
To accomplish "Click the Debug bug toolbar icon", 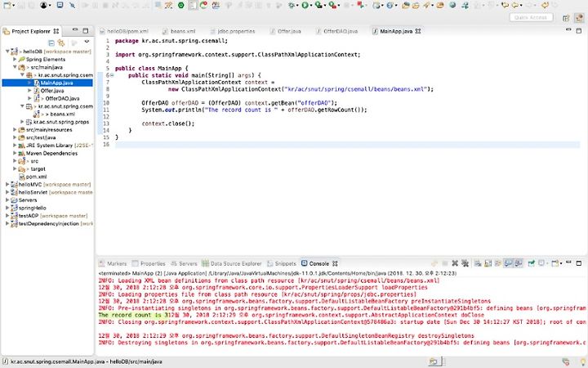I will (x=292, y=5).
